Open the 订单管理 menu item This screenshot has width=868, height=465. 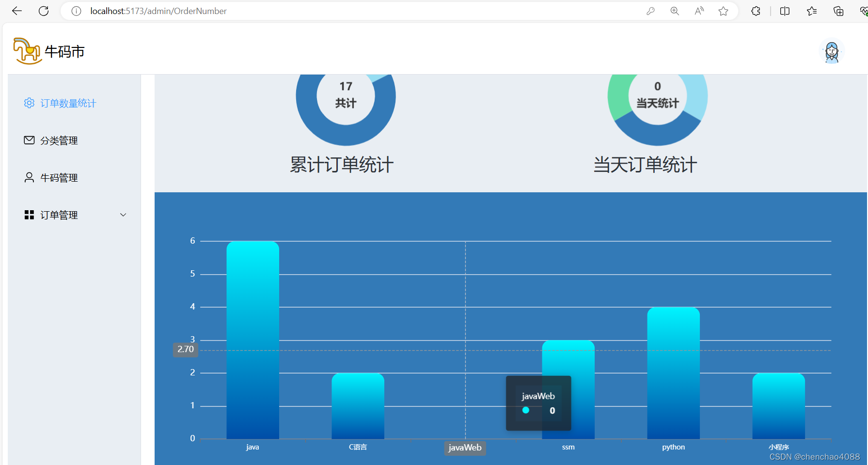[74, 215]
